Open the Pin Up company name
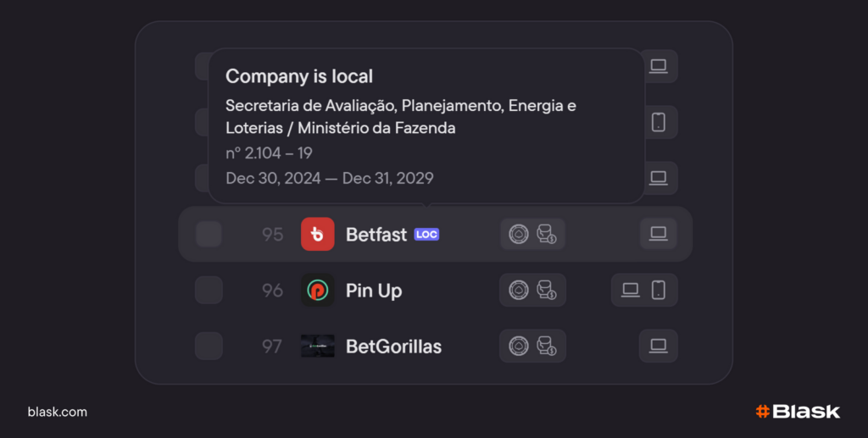The image size is (868, 438). [x=374, y=291]
